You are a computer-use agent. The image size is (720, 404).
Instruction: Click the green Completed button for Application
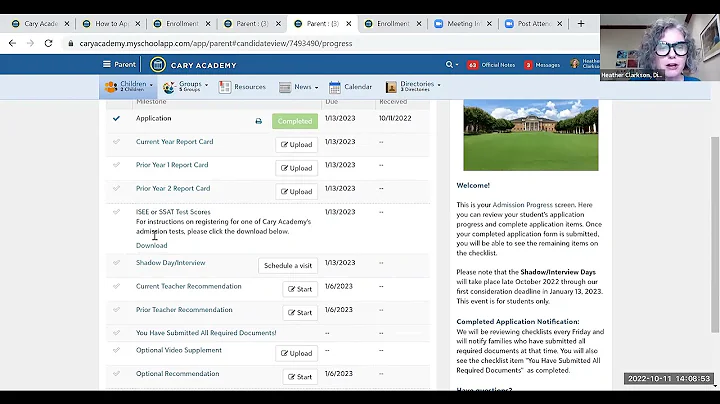[x=295, y=121]
